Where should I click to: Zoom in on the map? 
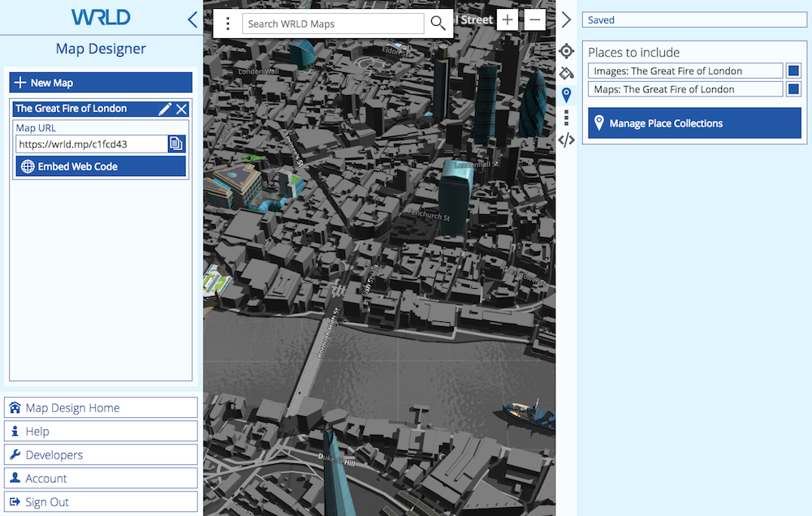pos(508,20)
